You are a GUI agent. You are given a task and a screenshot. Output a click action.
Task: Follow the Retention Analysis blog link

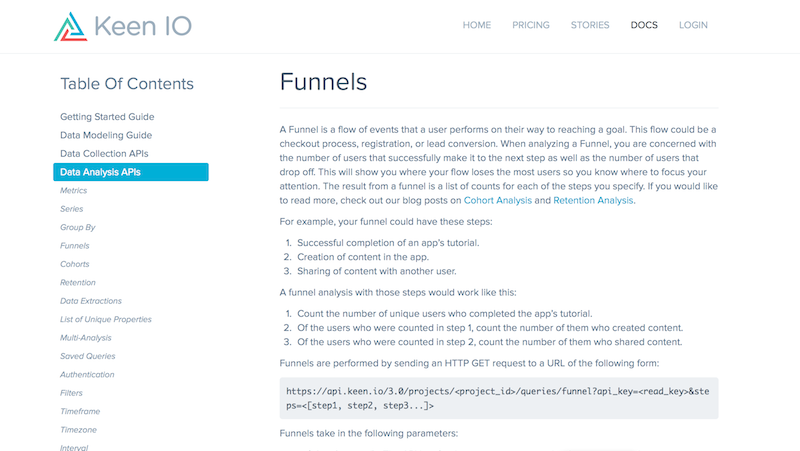[x=593, y=201]
